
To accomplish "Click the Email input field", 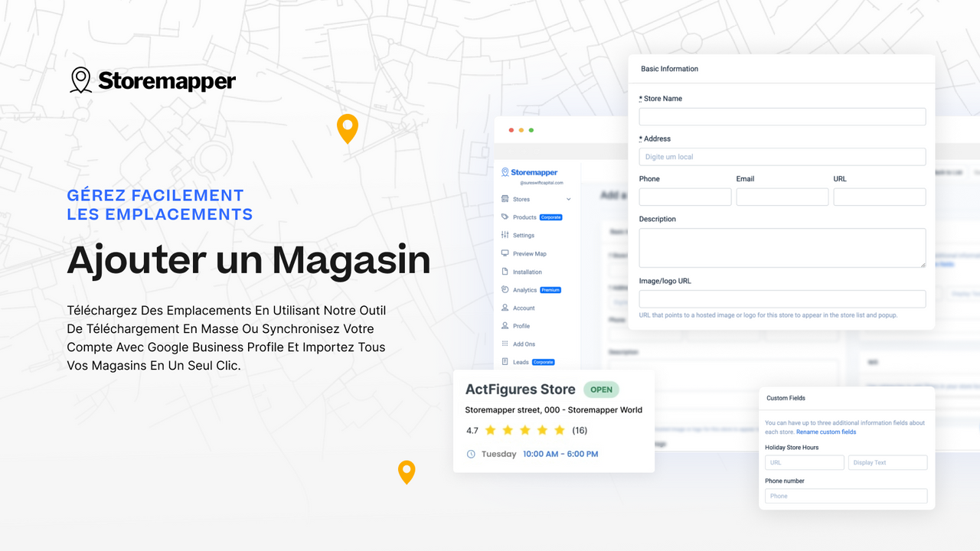I will 782,197.
